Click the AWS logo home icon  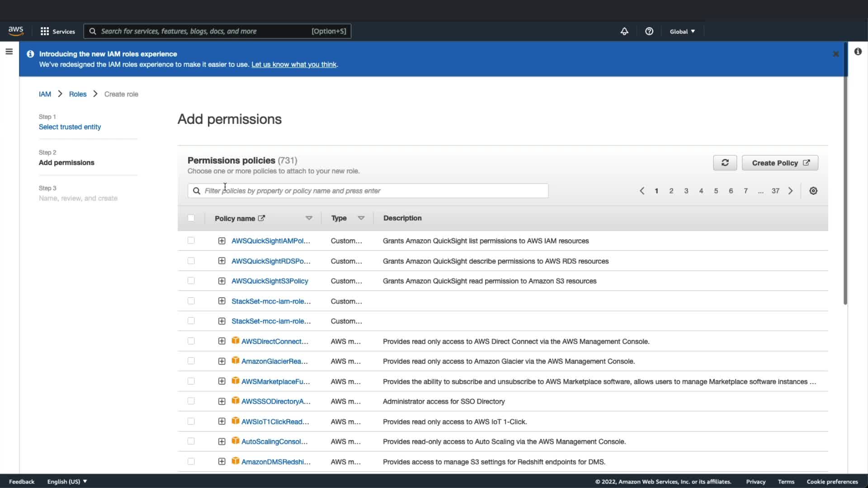(x=16, y=31)
